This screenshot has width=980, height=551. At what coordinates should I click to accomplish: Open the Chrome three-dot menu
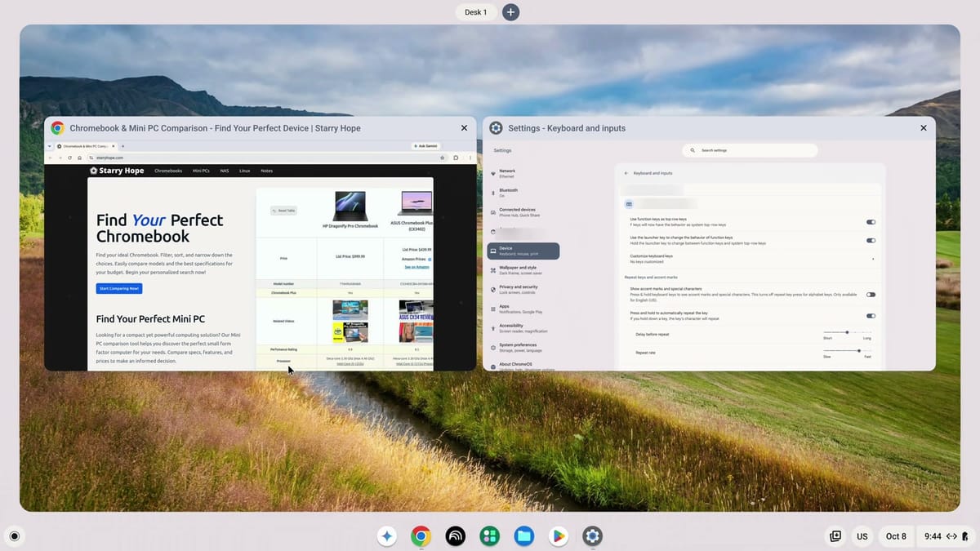coord(470,158)
